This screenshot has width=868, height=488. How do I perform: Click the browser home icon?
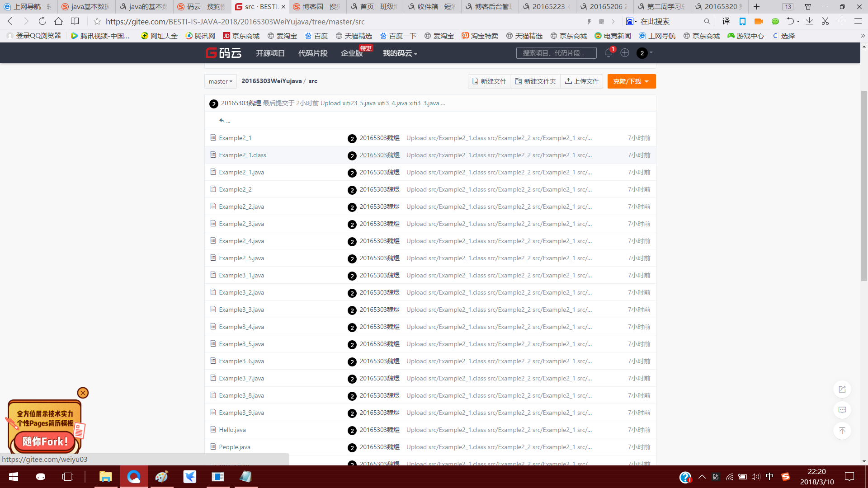pos(58,21)
